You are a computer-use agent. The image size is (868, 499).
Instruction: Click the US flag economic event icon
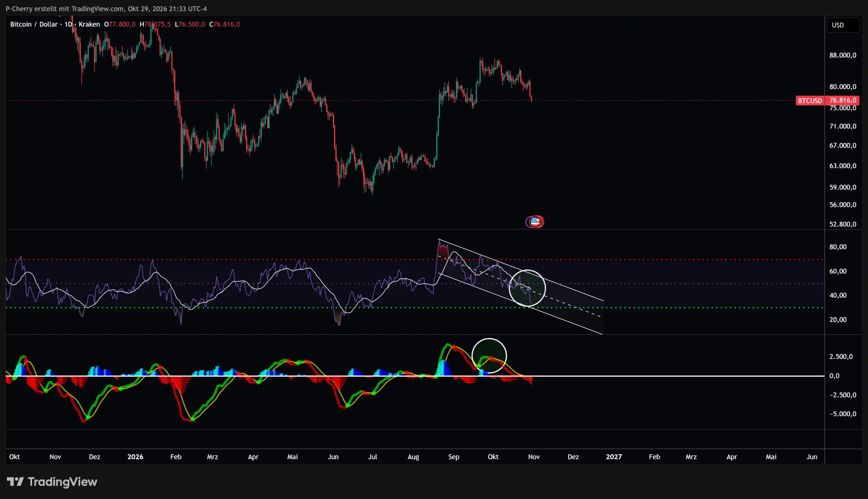[x=536, y=222]
